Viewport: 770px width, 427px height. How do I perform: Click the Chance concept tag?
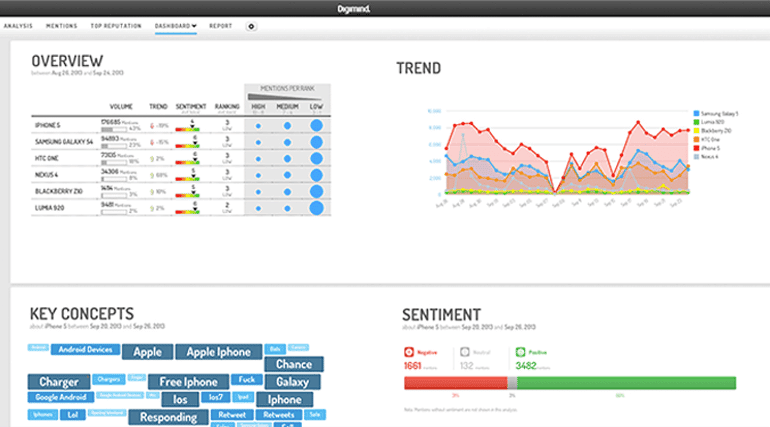(x=294, y=364)
